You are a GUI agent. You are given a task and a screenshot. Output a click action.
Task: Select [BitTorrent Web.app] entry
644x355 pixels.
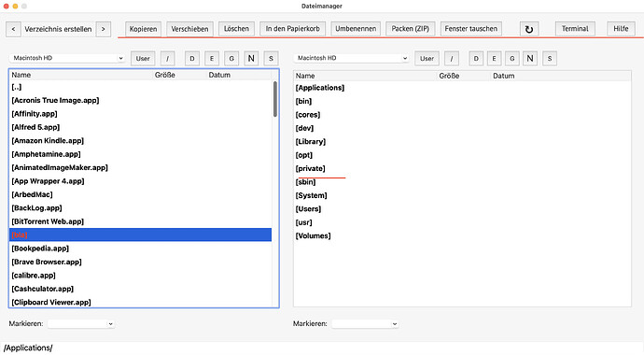coord(140,221)
